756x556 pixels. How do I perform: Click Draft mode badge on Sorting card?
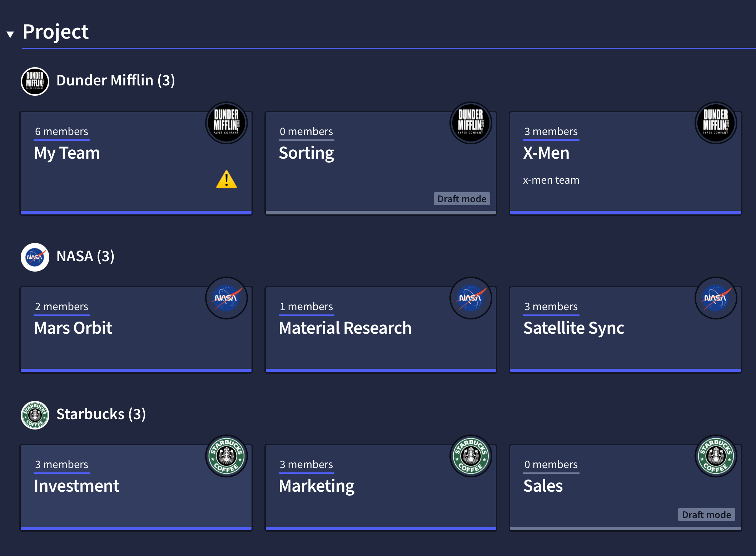click(462, 199)
